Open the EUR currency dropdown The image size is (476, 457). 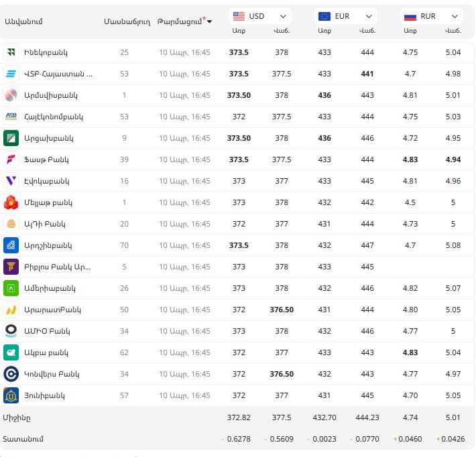pyautogui.click(x=345, y=16)
